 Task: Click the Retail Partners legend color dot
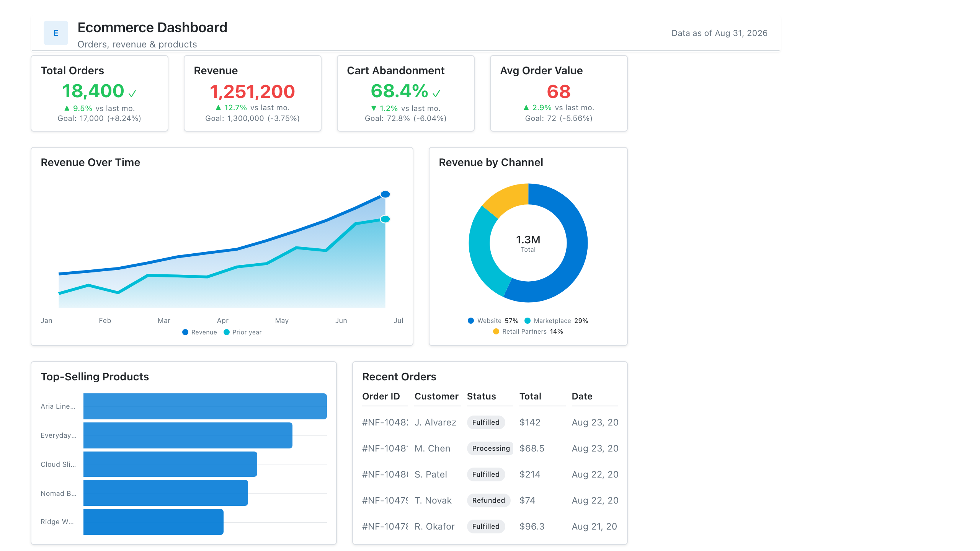pos(496,331)
